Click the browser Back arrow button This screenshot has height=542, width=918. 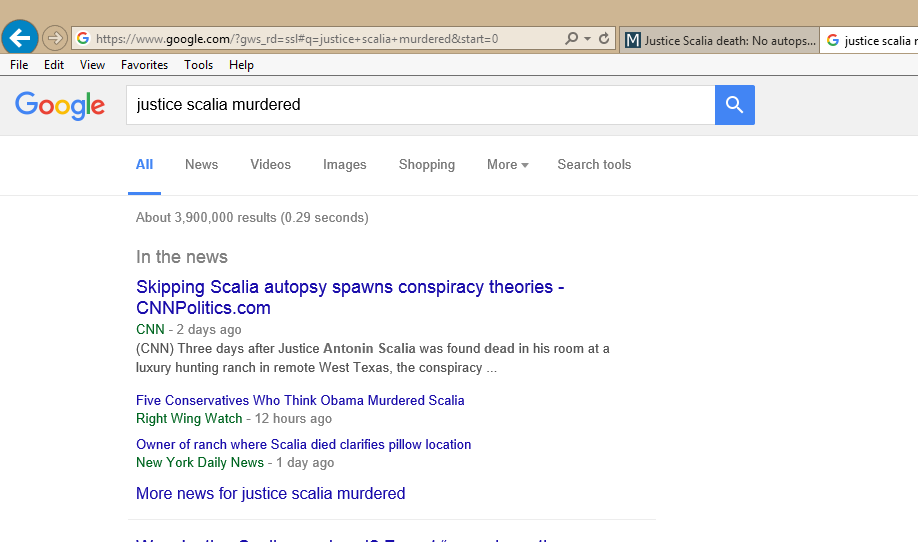pyautogui.click(x=20, y=38)
